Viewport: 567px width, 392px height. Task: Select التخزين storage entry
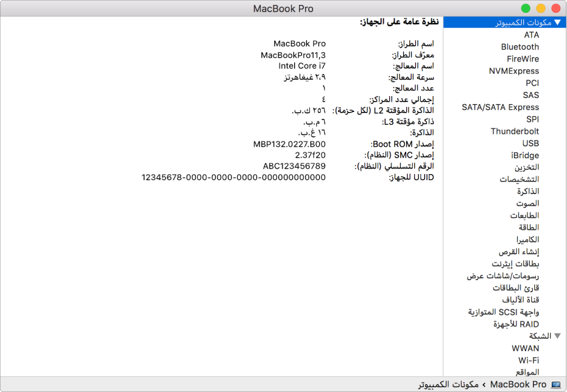tap(527, 167)
